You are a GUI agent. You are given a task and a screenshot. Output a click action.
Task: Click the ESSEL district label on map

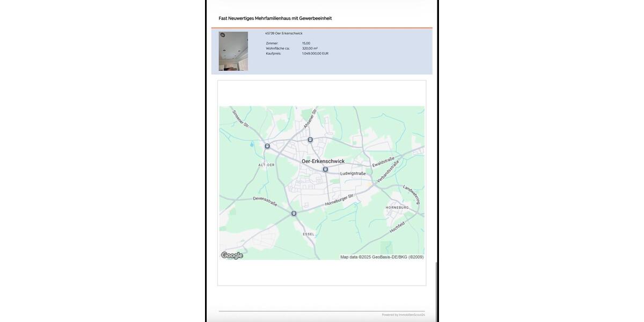[309, 235]
